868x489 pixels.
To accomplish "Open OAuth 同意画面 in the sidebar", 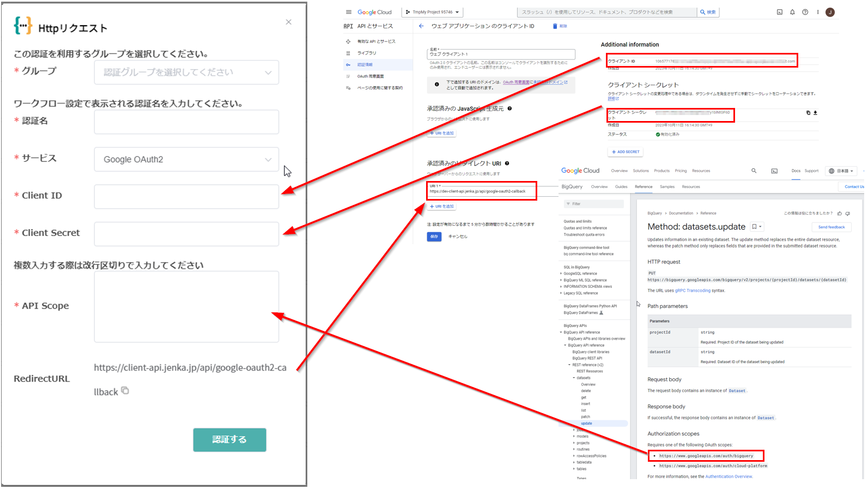I will tap(371, 76).
